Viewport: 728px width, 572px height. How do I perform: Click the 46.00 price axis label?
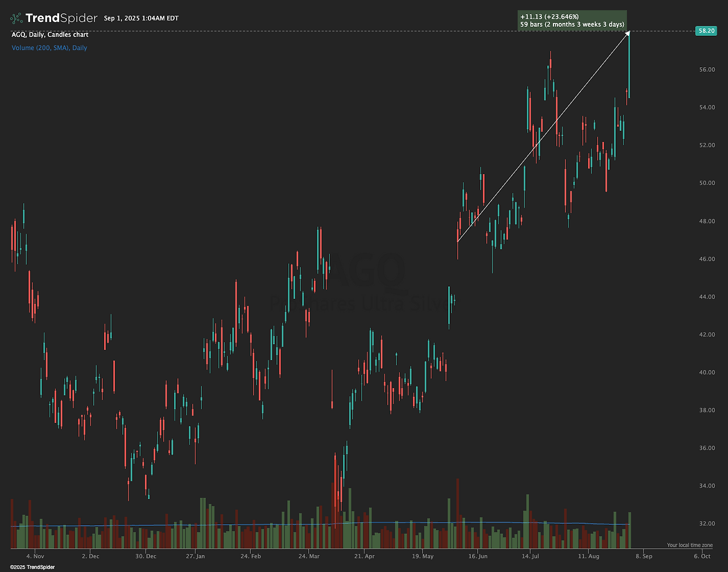pos(707,259)
